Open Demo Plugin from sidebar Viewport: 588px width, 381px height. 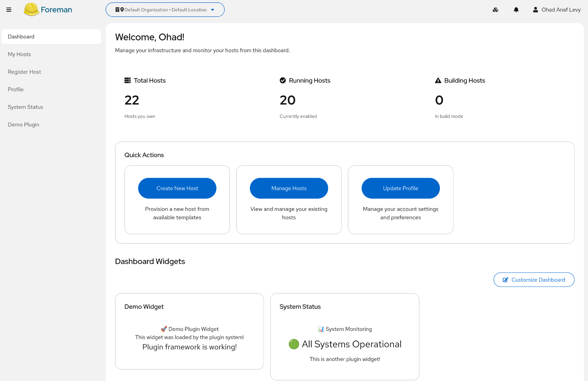[23, 124]
